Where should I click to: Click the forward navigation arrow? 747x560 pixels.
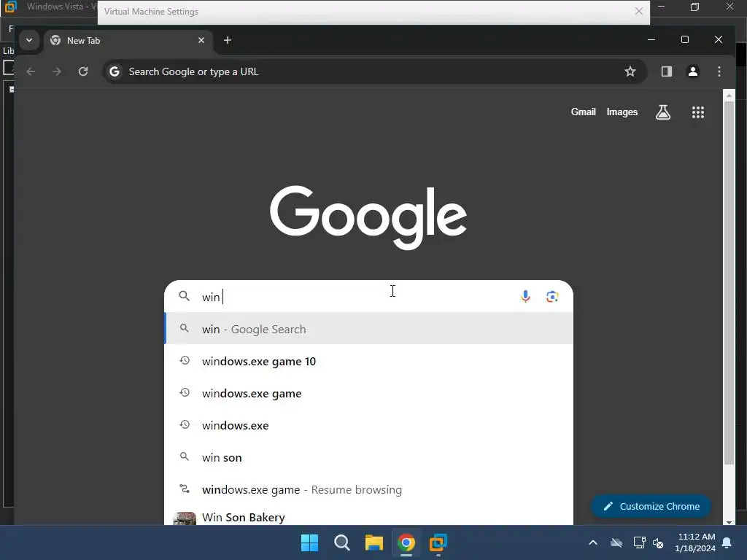coord(57,71)
